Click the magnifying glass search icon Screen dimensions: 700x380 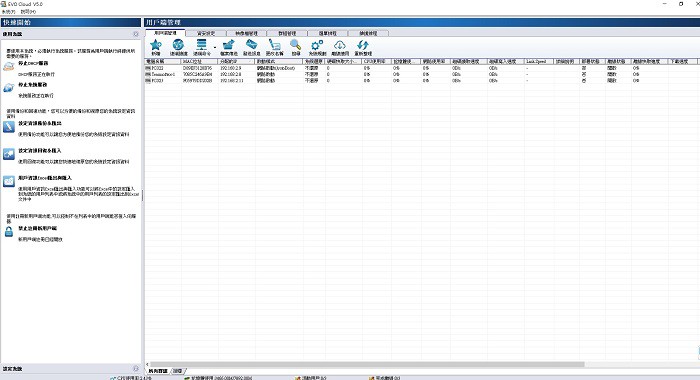296,45
